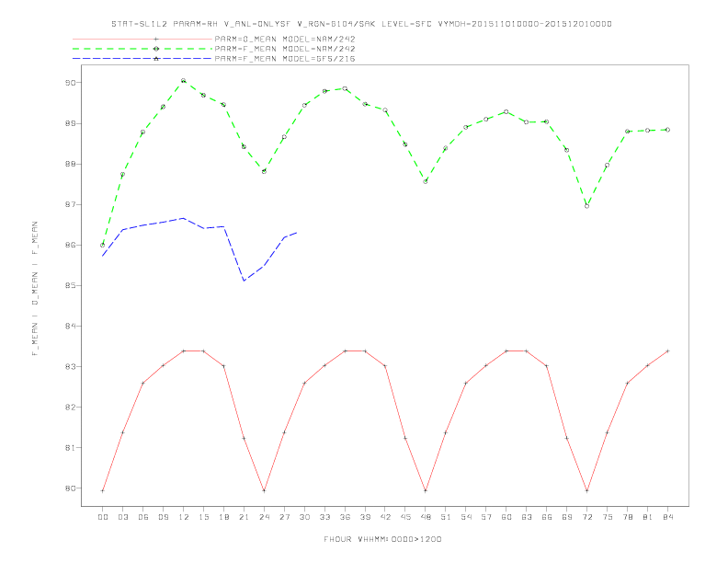The width and height of the screenshot is (728, 563).
Task: Click y-axis tick label 85
Action: (x=71, y=285)
